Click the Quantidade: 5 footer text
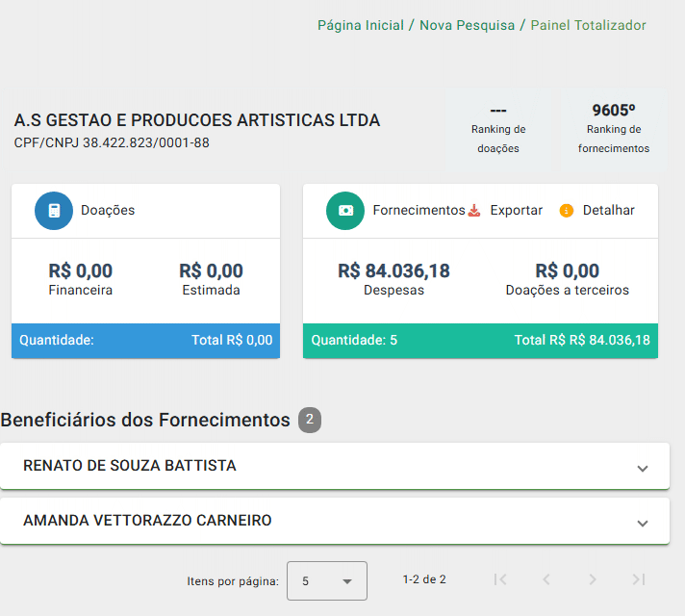The height and width of the screenshot is (616, 685). tap(354, 340)
